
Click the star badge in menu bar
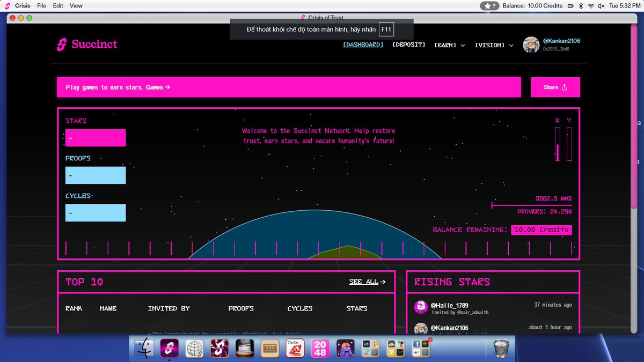[x=489, y=5]
